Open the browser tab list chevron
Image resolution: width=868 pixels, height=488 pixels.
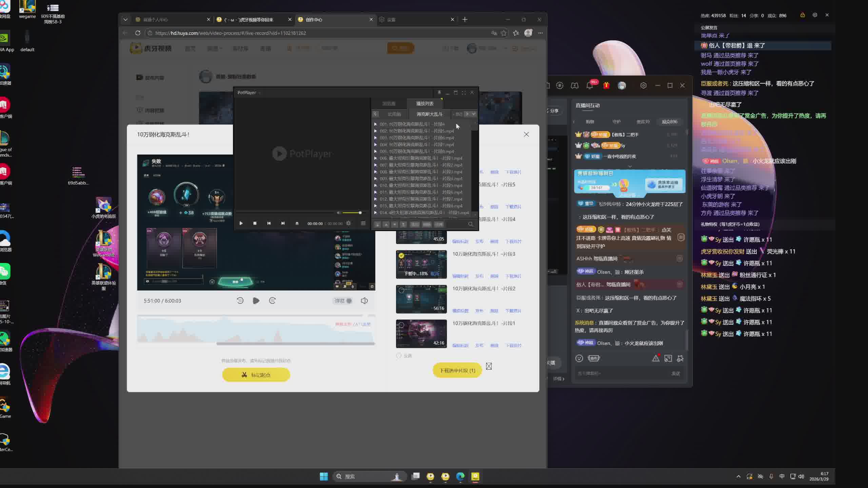click(x=125, y=20)
